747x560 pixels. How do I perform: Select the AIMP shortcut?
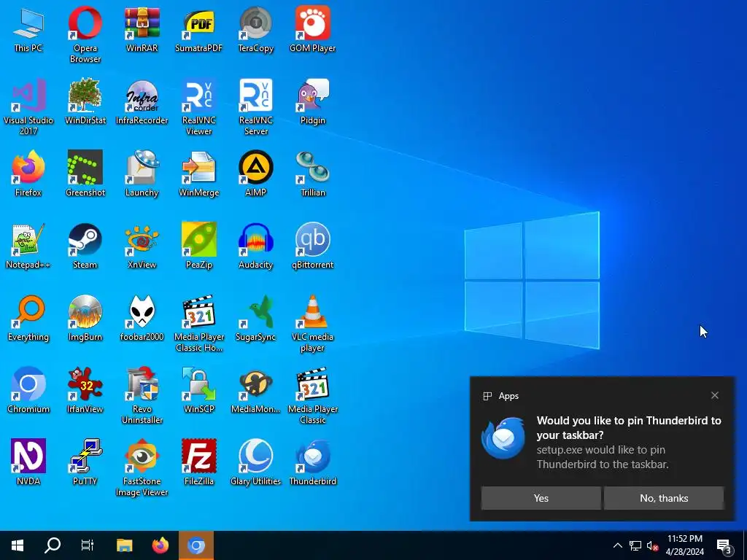tap(256, 174)
